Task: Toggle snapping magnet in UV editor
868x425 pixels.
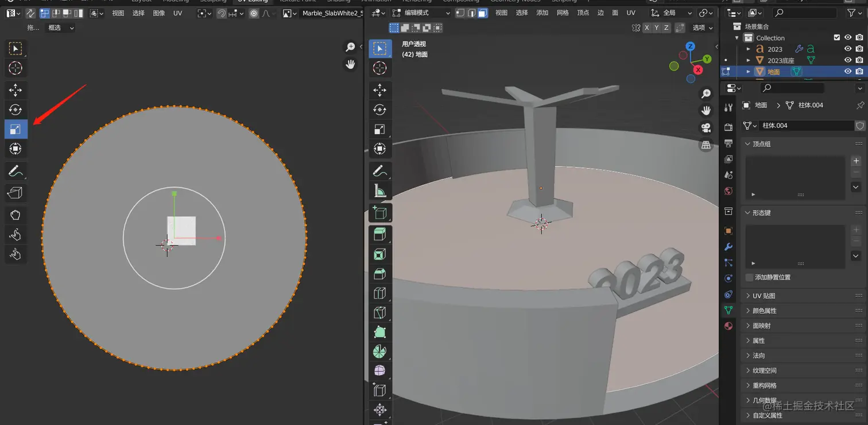Action: point(221,13)
